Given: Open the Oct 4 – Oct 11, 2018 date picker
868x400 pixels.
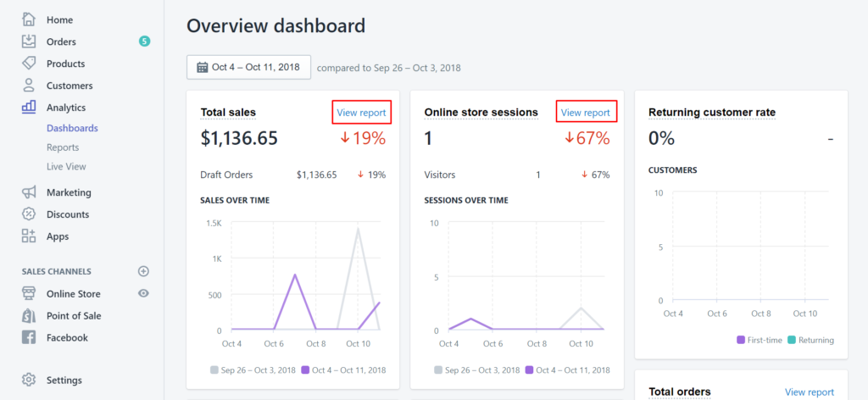Looking at the screenshot, I should (x=248, y=68).
